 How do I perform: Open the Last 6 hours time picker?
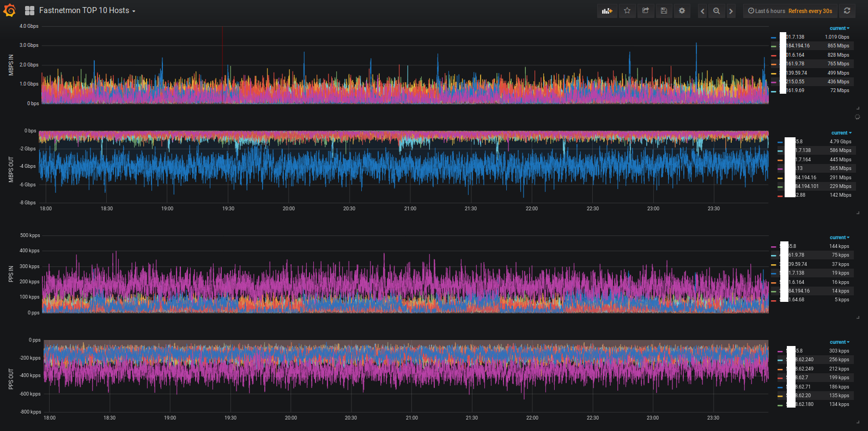(767, 11)
